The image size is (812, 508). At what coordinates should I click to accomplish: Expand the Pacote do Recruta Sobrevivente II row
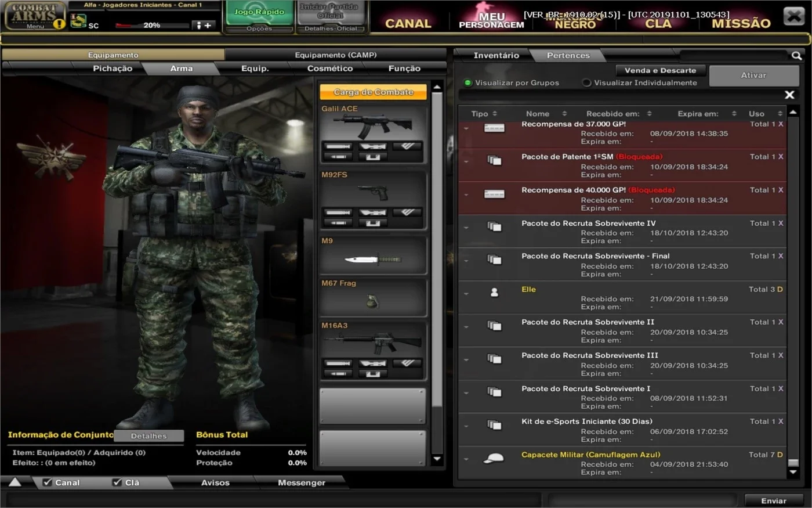[x=466, y=327]
